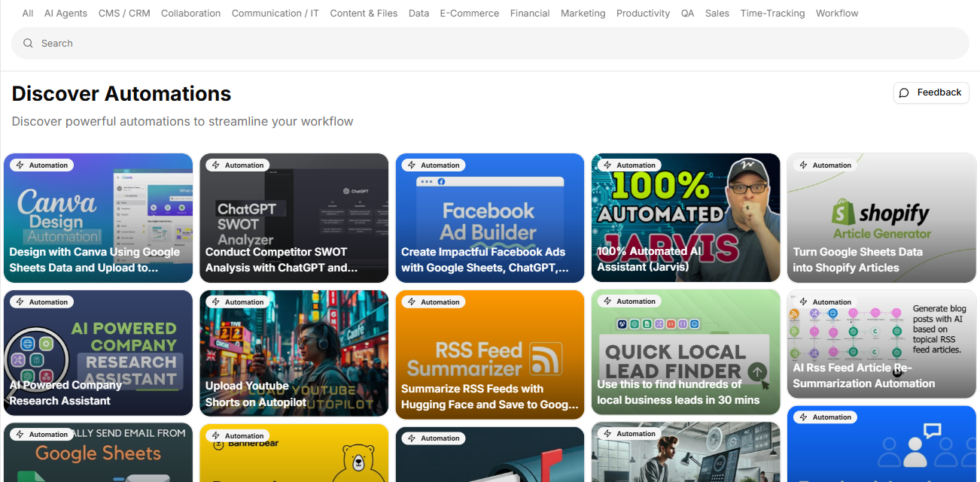Select the Marketing category tab
Screen dimensions: 980x482
coord(583,14)
